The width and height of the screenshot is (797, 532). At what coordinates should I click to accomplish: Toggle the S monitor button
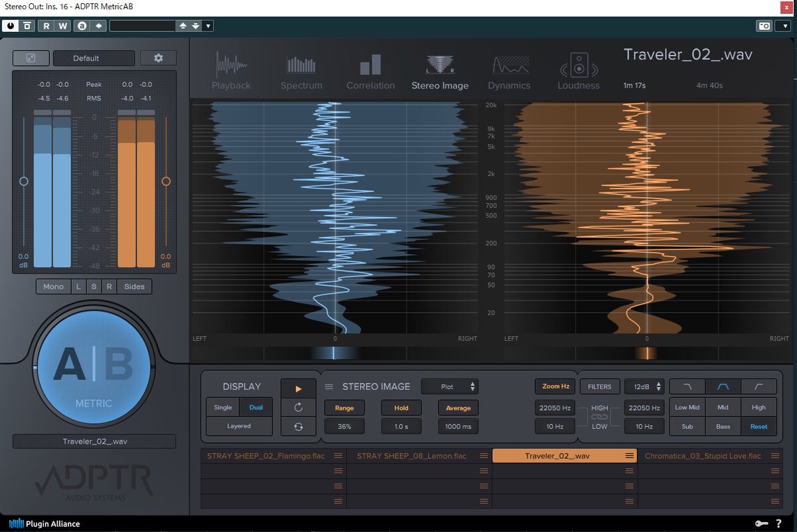pos(94,286)
